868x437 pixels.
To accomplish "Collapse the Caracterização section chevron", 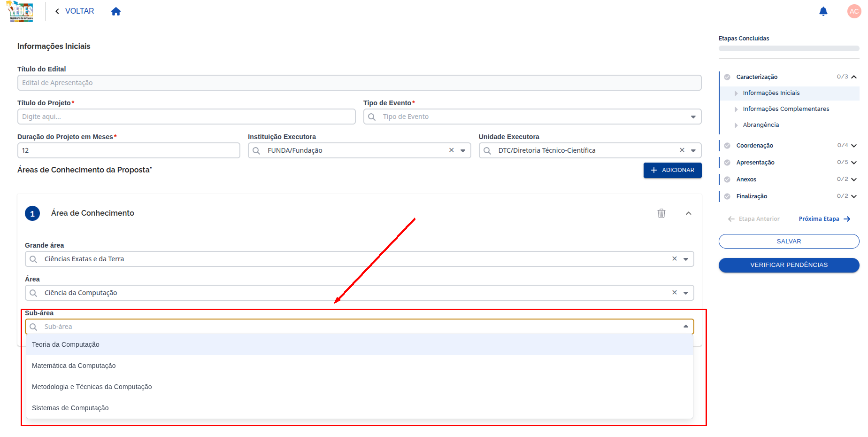I will (854, 77).
